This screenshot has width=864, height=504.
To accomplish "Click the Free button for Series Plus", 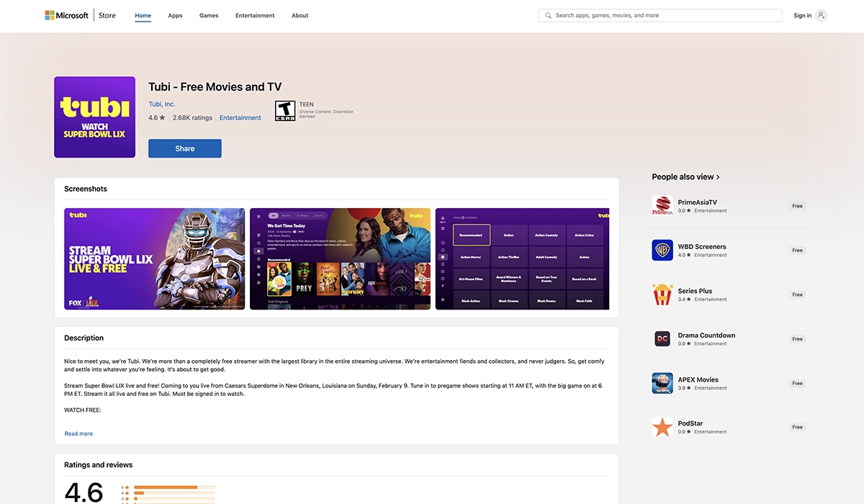I will coord(797,294).
